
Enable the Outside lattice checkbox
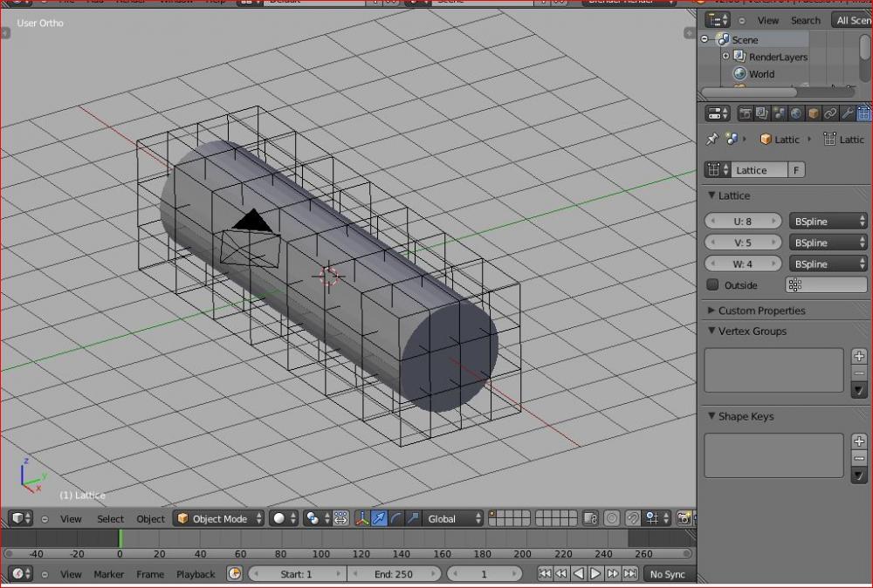pyautogui.click(x=712, y=285)
